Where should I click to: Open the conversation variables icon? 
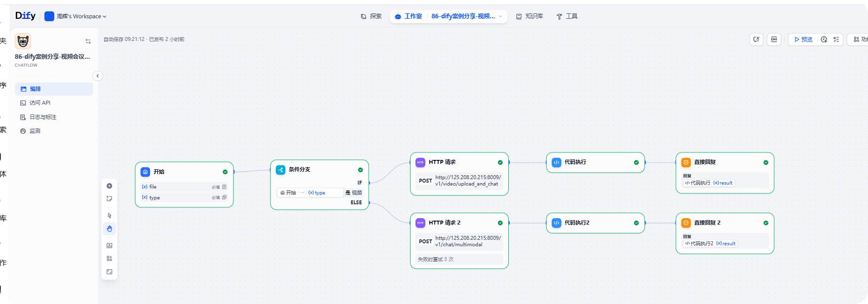[756, 39]
